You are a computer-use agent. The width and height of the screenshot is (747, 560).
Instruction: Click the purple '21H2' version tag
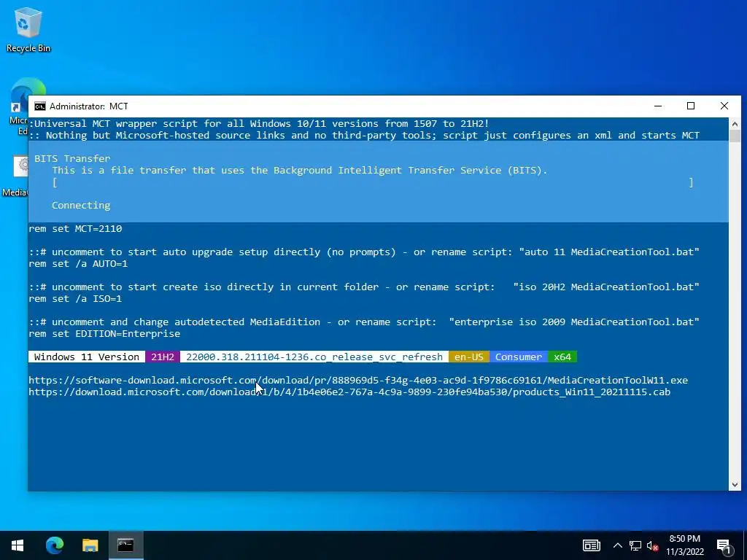(x=163, y=357)
